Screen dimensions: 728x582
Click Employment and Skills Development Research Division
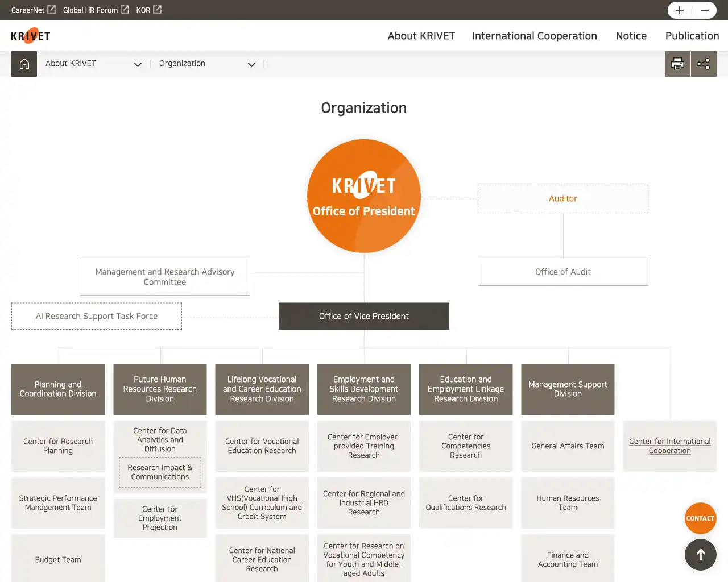[364, 389]
